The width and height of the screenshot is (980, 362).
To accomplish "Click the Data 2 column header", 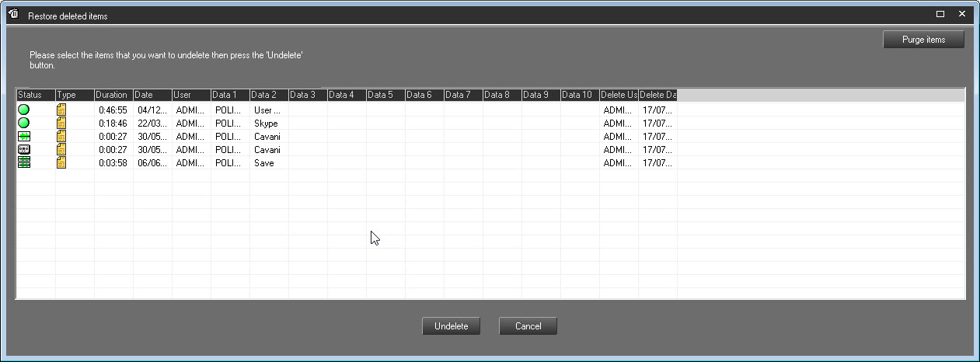I will pos(269,95).
